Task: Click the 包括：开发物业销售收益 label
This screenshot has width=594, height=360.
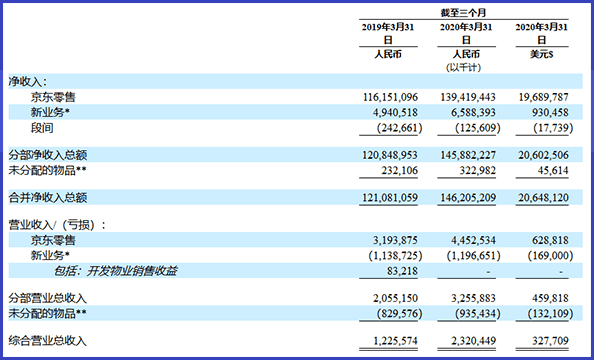Action: [x=115, y=271]
